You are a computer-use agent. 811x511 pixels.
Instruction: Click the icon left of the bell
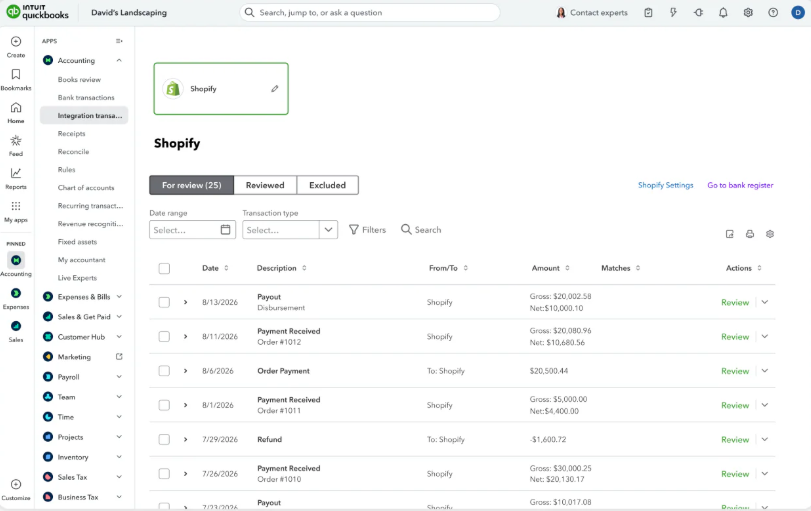click(x=698, y=12)
